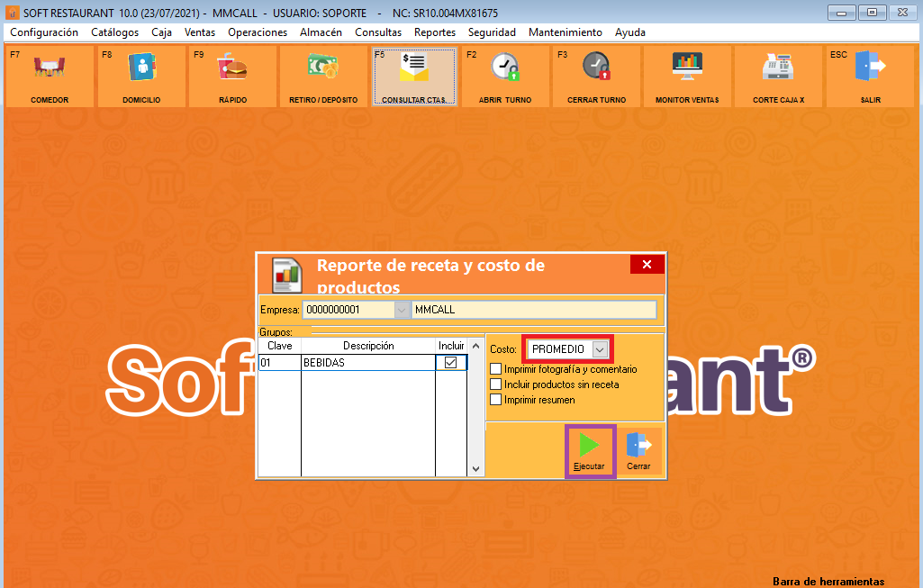Open Monitor Ventas sales monitor
This screenshot has height=588, width=923.
[687, 77]
